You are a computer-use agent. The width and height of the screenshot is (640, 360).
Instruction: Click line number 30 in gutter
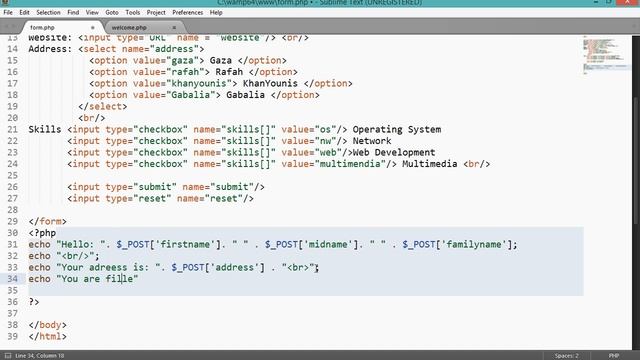(x=13, y=233)
